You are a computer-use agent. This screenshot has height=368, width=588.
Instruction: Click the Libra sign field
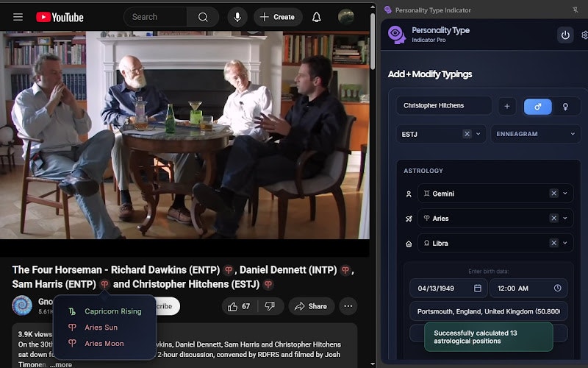click(495, 243)
